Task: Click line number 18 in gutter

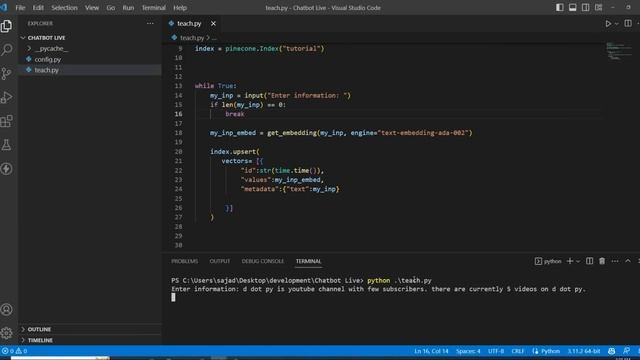Action: pyautogui.click(x=178, y=133)
